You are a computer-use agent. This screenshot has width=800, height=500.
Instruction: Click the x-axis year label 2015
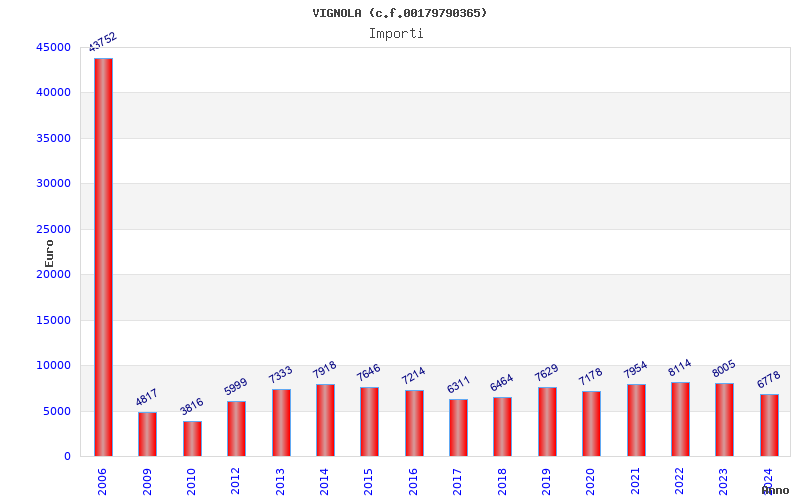point(369,482)
